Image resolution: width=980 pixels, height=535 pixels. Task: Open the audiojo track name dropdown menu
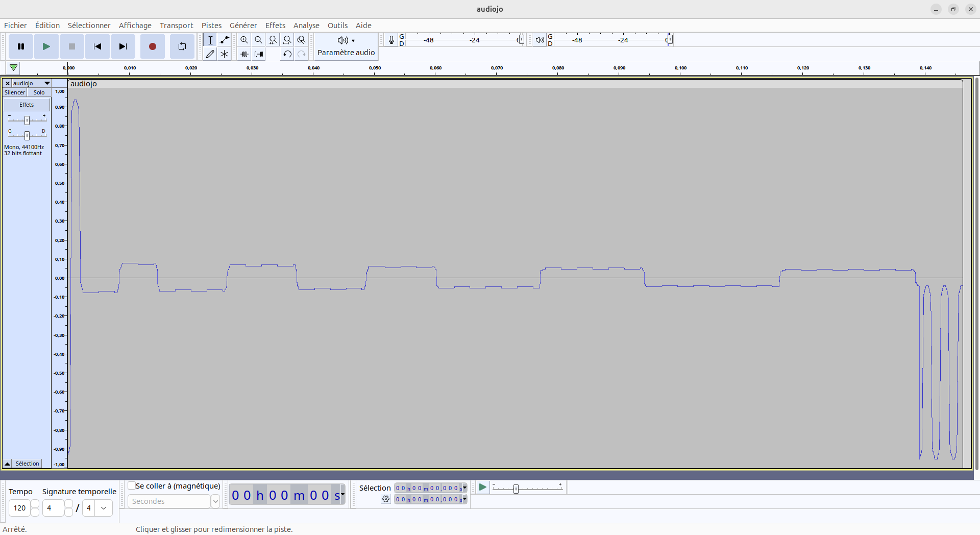[47, 83]
